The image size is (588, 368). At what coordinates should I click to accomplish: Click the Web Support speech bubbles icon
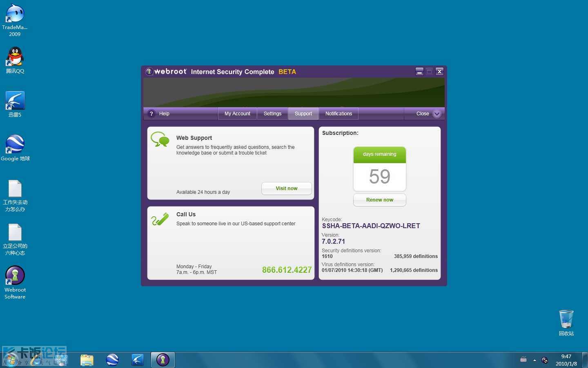[x=160, y=139]
